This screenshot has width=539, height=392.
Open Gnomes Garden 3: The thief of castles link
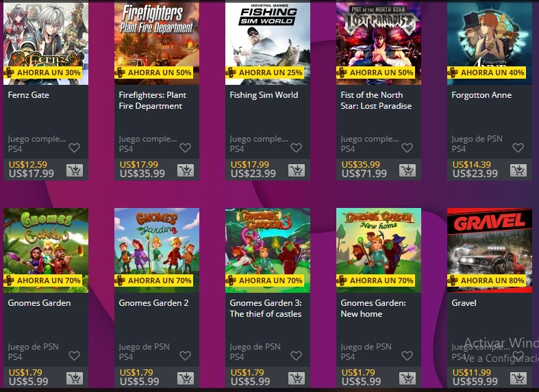[266, 309]
